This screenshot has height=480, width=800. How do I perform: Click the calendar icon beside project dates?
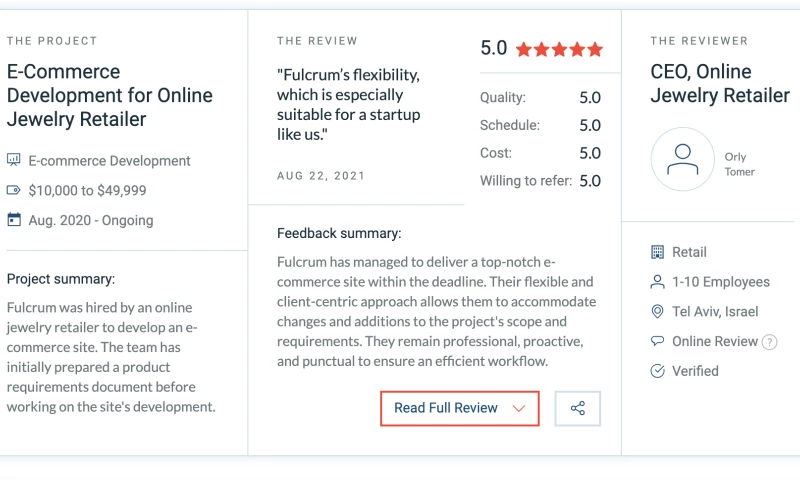[x=14, y=220]
